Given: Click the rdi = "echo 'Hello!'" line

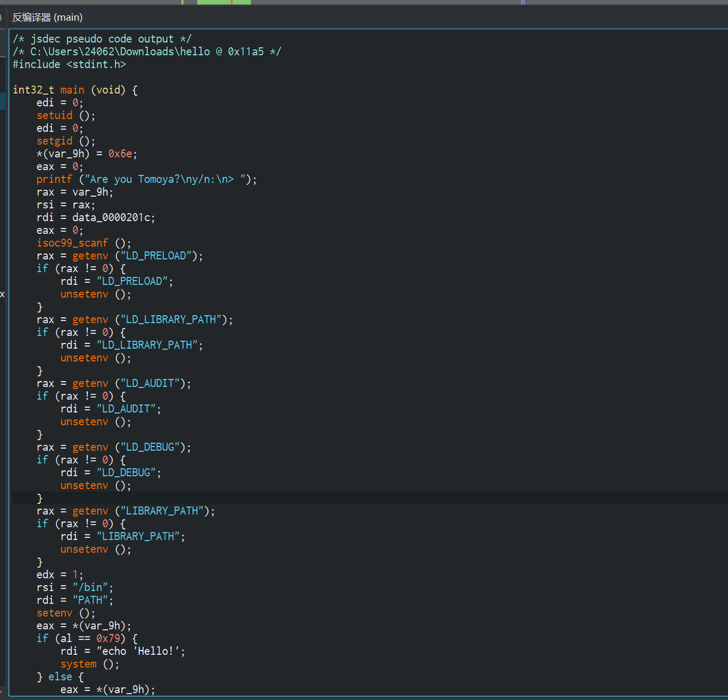Looking at the screenshot, I should 123,651.
